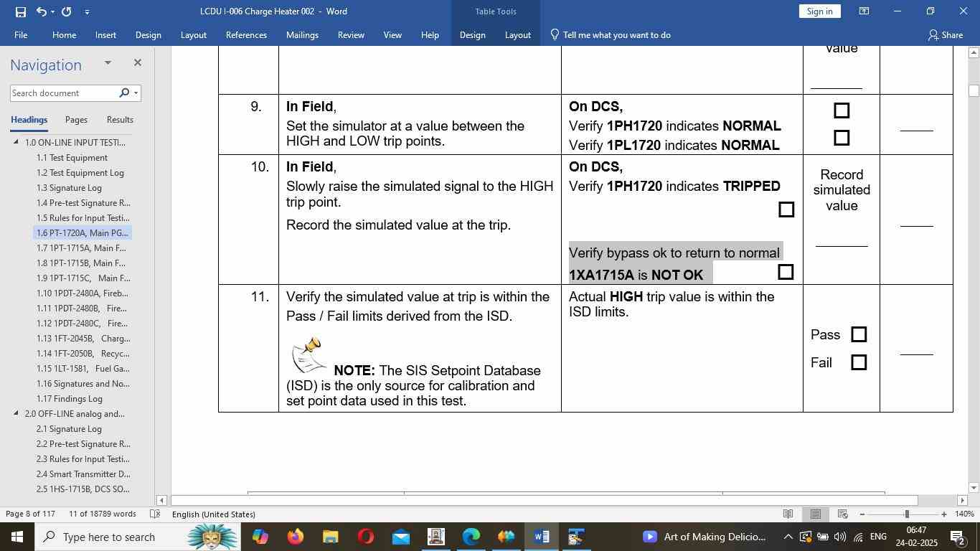Show hidden system tray icons
This screenshot has height=551, width=980.
[788, 537]
